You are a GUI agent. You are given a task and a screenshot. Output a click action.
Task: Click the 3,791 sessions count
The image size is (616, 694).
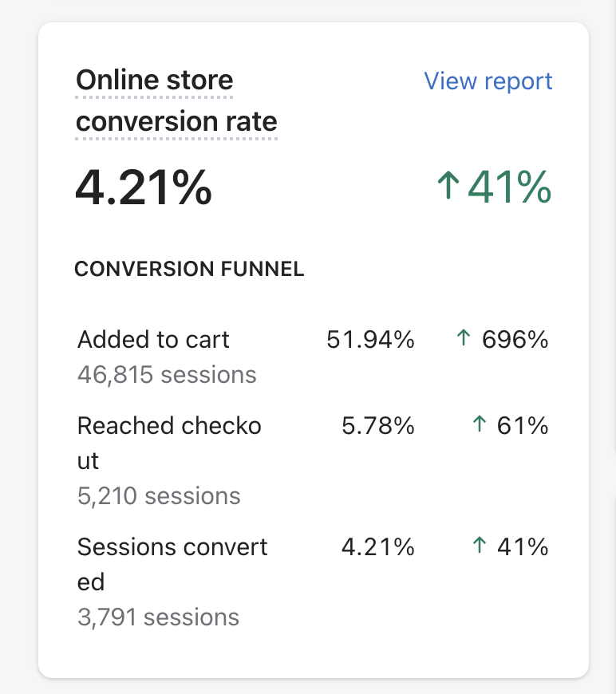point(158,617)
